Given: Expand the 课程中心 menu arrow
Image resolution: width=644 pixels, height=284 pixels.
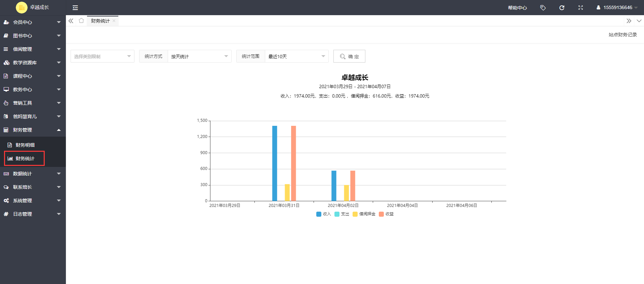Looking at the screenshot, I should pyautogui.click(x=59, y=76).
